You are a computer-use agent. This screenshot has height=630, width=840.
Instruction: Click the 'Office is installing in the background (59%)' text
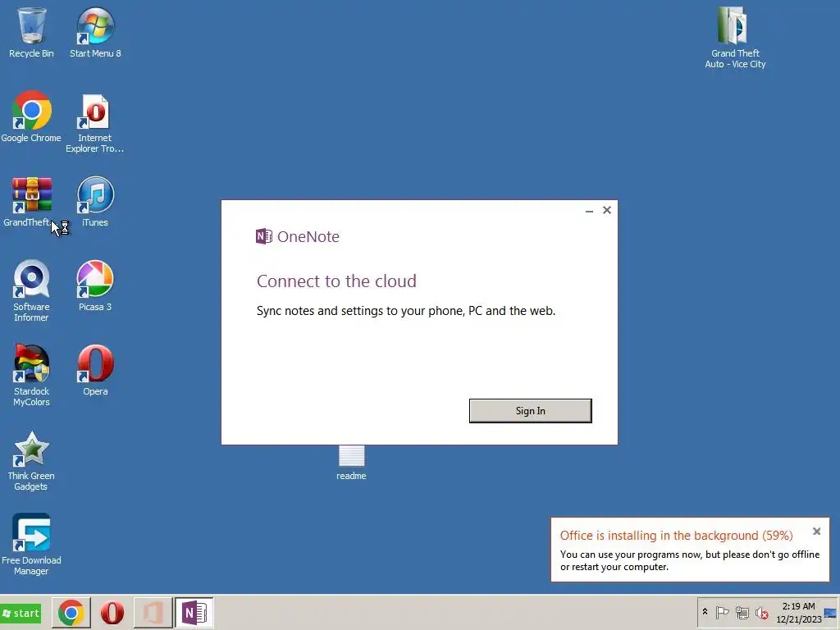click(x=676, y=535)
